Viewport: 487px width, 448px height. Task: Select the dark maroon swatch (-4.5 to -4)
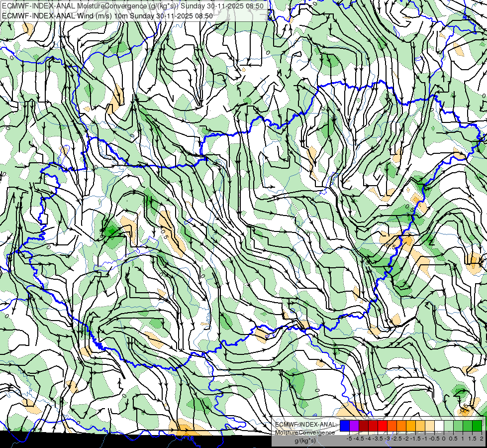click(364, 426)
